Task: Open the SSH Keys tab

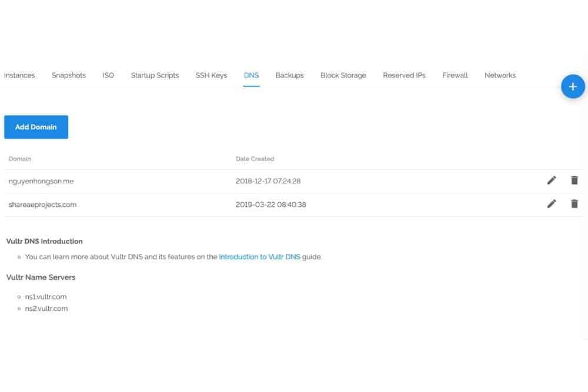Action: point(211,75)
